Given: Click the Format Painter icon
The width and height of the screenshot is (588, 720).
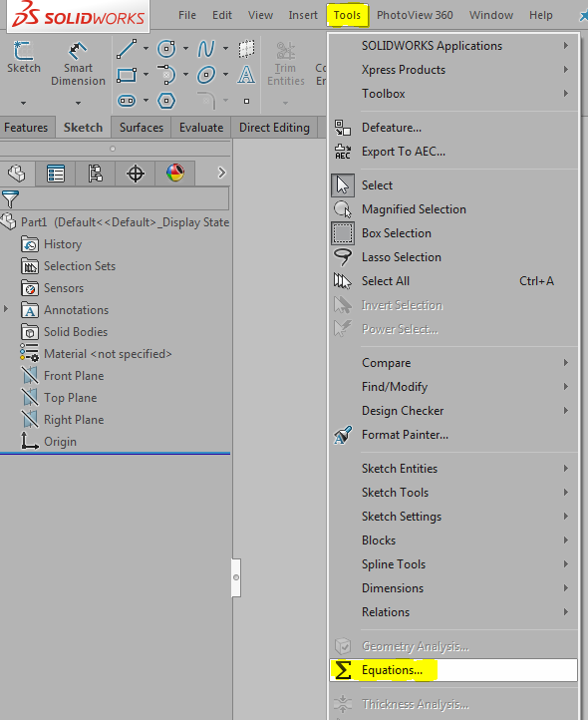Looking at the screenshot, I should pos(343,435).
